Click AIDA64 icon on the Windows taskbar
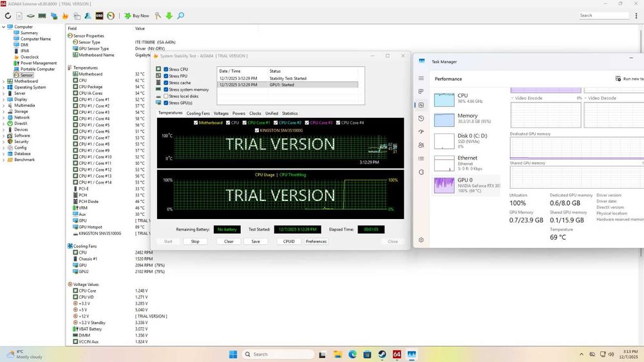The width and height of the screenshot is (644, 362). (x=397, y=354)
